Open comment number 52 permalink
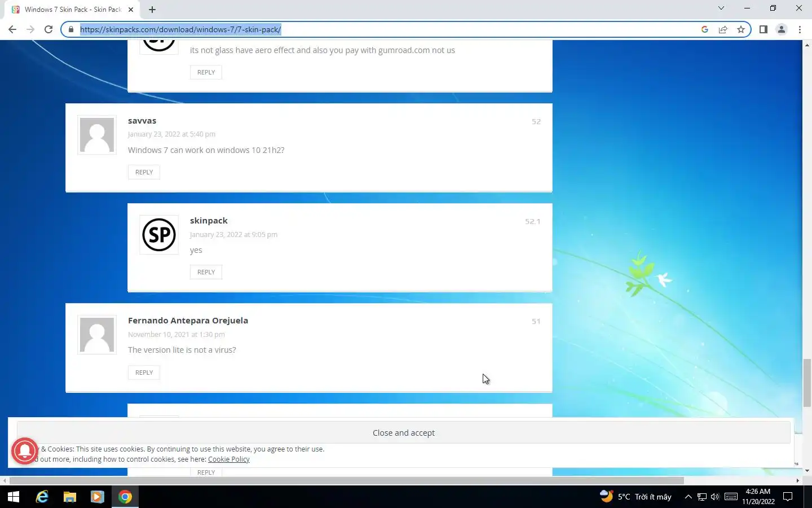 point(536,121)
